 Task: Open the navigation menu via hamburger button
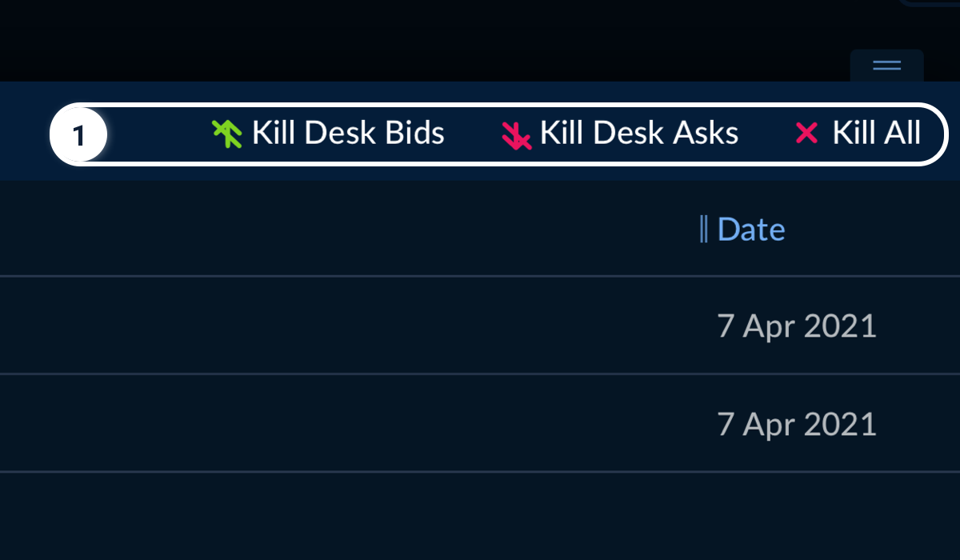(886, 66)
